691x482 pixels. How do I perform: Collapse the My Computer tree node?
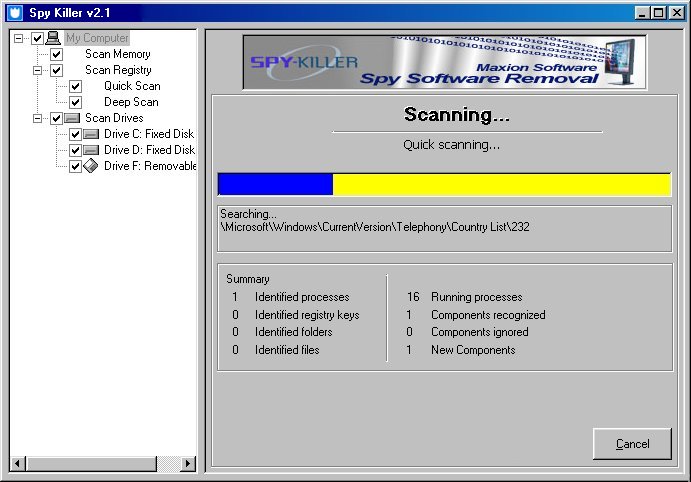coord(19,38)
